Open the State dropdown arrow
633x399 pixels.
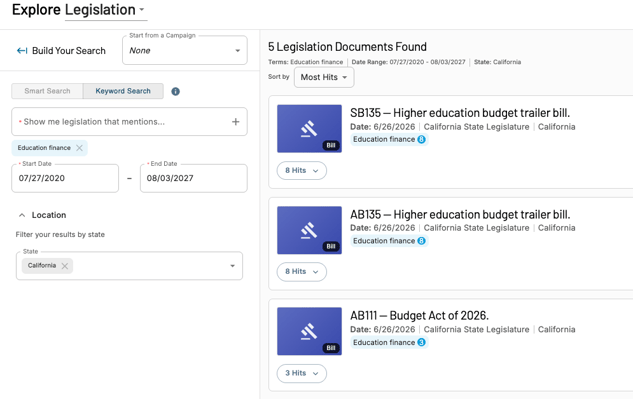click(x=233, y=266)
